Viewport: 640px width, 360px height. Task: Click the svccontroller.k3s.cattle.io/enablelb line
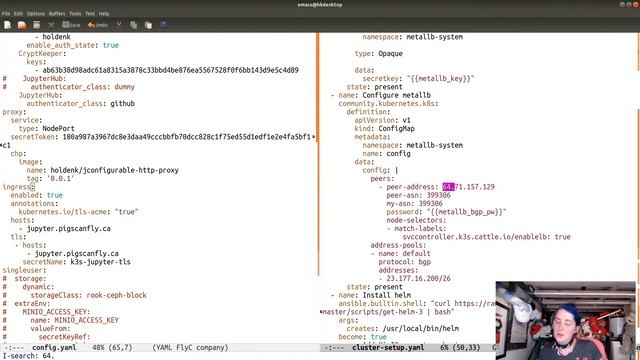point(486,237)
